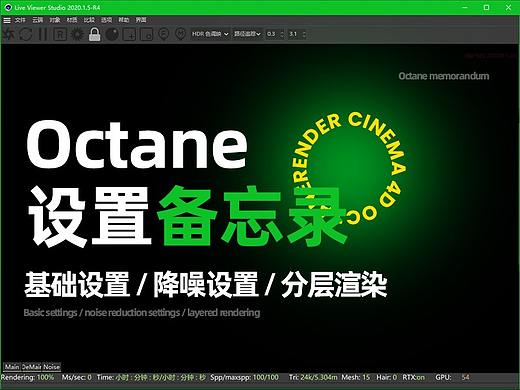This screenshot has width=520, height=390.
Task: Select the pick material icon
Action: (180, 34)
